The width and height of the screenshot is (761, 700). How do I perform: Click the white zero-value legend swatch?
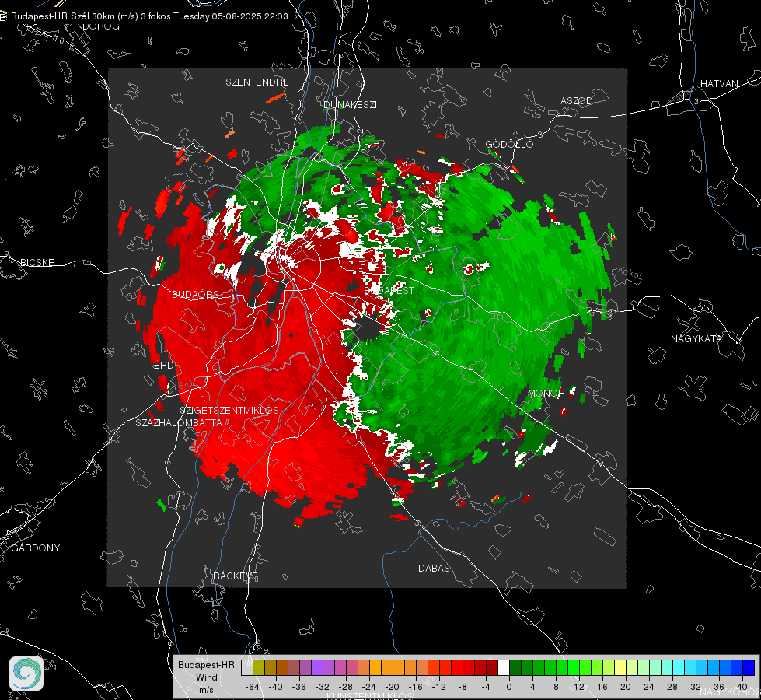503,667
